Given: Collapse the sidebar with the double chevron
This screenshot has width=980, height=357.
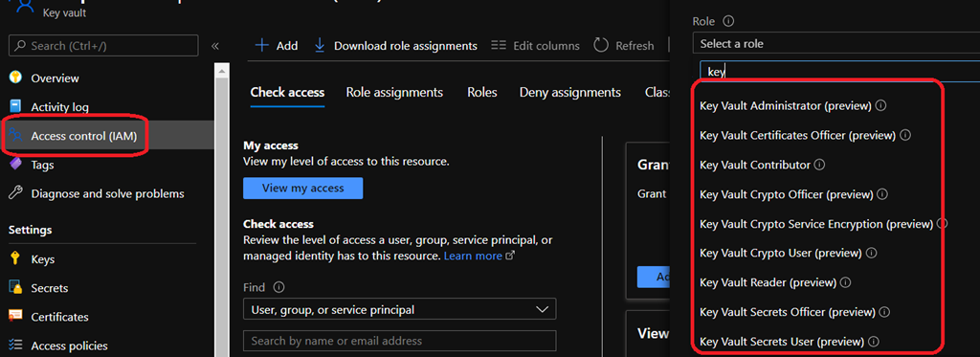Looking at the screenshot, I should point(215,46).
